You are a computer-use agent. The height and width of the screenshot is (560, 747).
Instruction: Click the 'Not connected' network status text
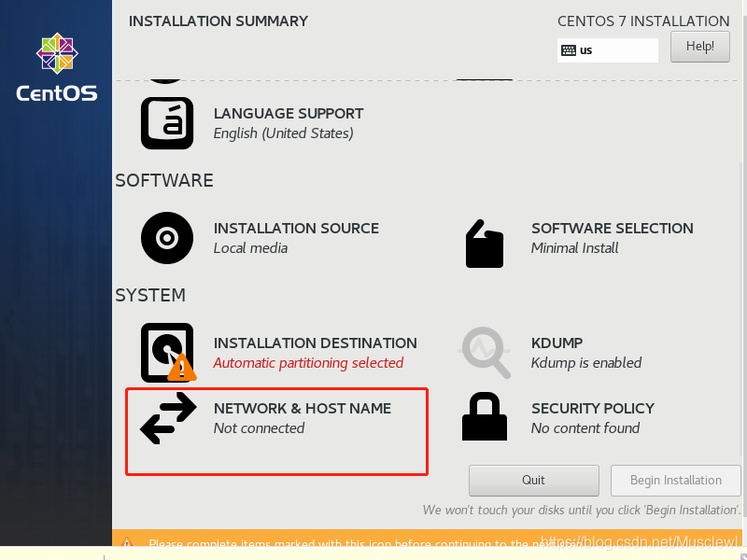click(x=259, y=428)
